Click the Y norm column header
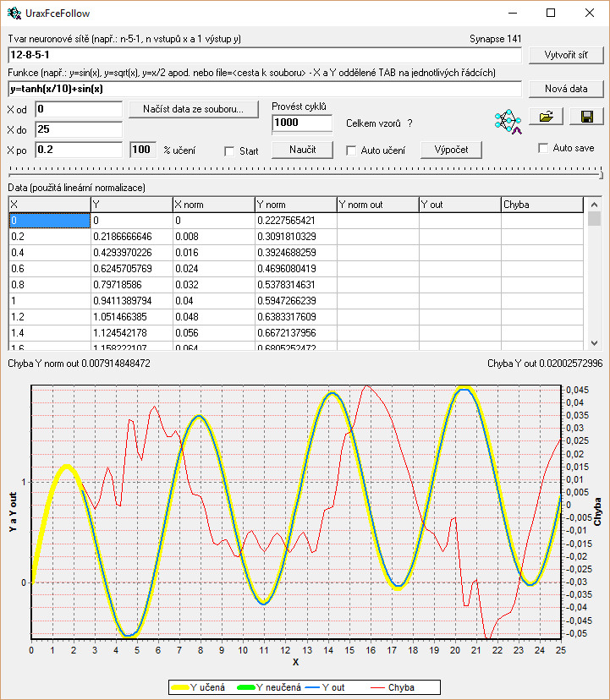This screenshot has height=700, width=610. pyautogui.click(x=296, y=205)
